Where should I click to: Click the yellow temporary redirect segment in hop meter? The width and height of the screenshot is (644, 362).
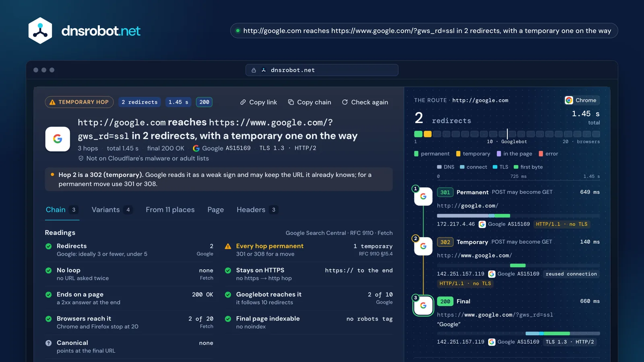click(427, 134)
